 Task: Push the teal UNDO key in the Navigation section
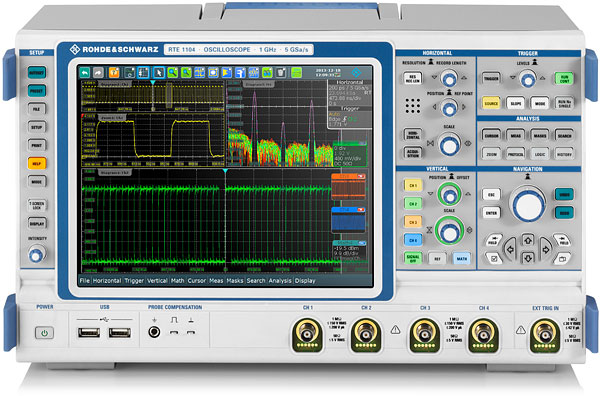click(x=564, y=194)
